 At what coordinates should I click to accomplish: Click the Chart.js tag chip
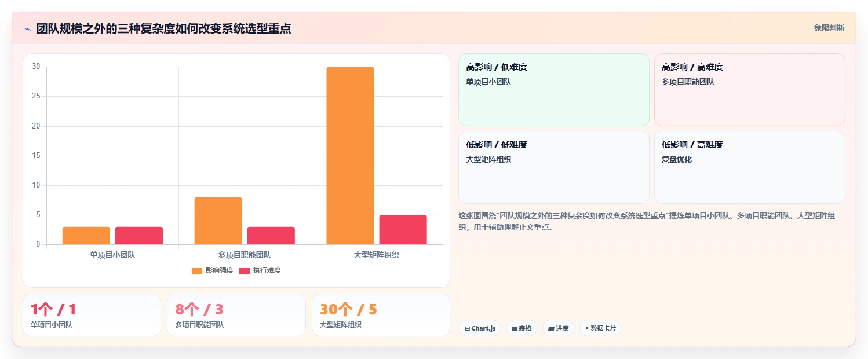tap(479, 328)
